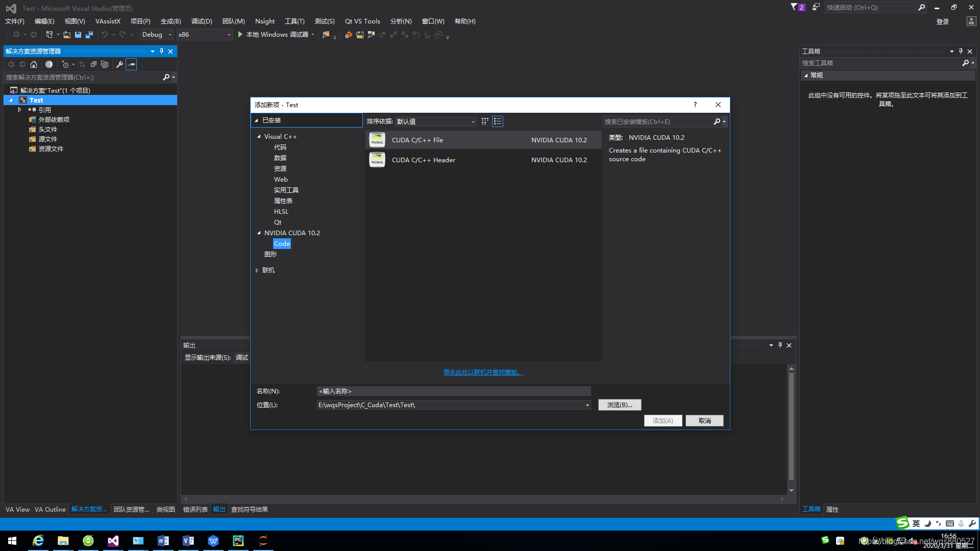Open Windows Start menu

tap(12, 540)
